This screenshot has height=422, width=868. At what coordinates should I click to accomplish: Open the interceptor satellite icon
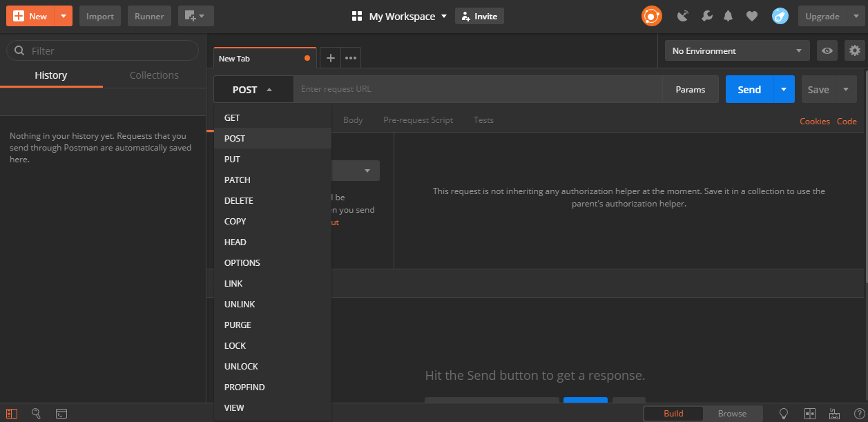pos(683,16)
